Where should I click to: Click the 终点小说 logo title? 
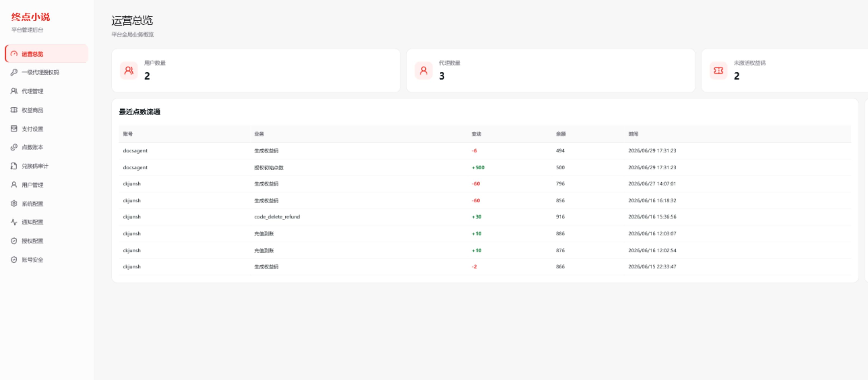pyautogui.click(x=31, y=17)
